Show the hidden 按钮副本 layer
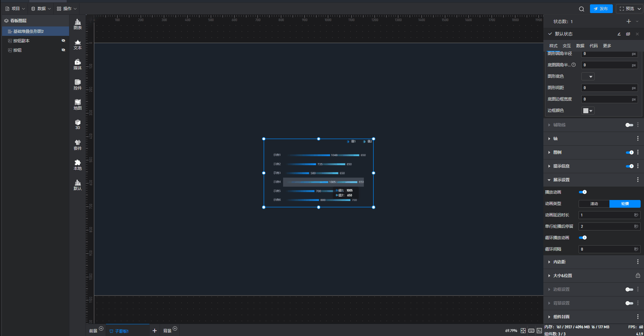The image size is (644, 336). (63, 41)
